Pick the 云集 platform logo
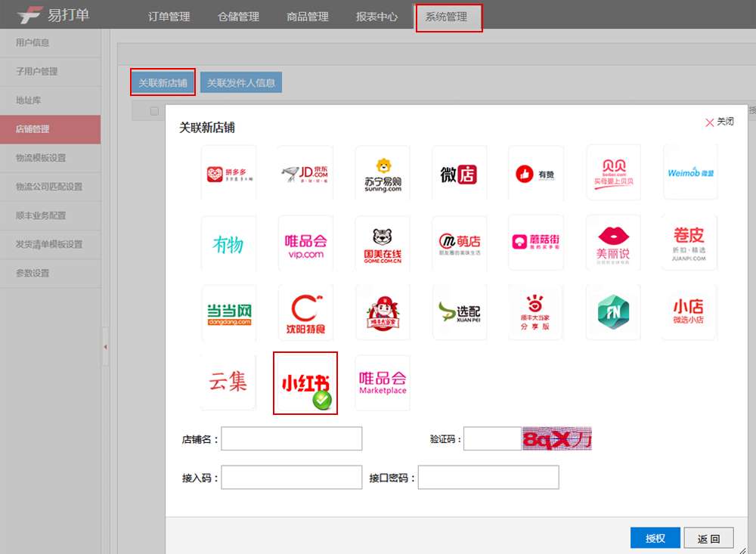Viewport: 756px width, 554px height. [x=228, y=383]
